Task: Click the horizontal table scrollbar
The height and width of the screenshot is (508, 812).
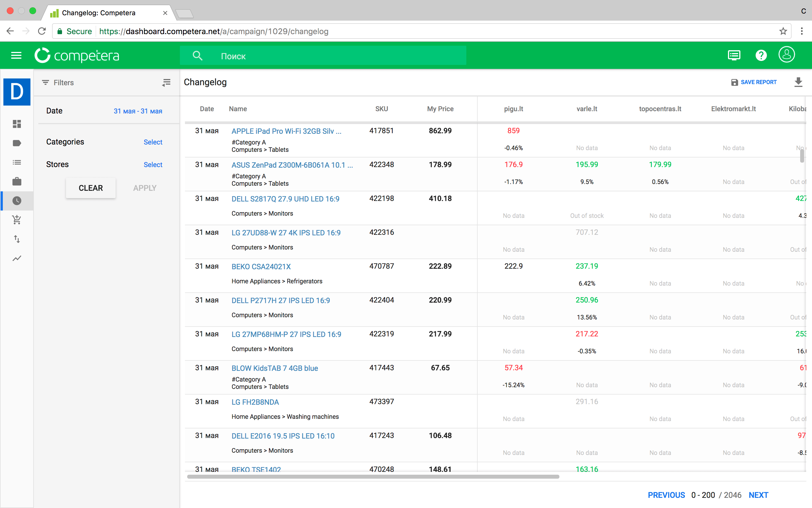Action: (x=373, y=476)
